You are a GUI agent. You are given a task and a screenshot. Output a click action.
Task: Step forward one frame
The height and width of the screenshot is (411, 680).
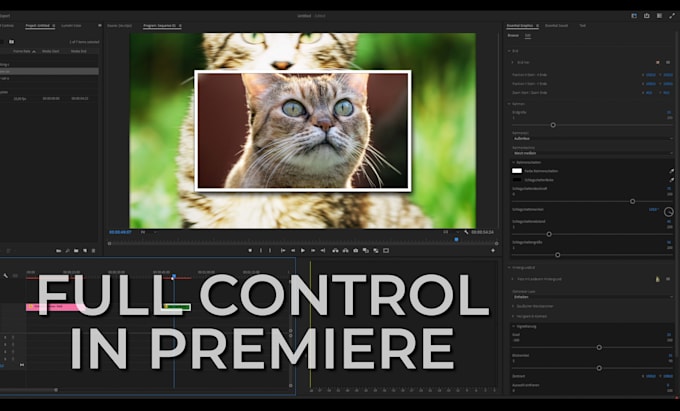[313, 251]
